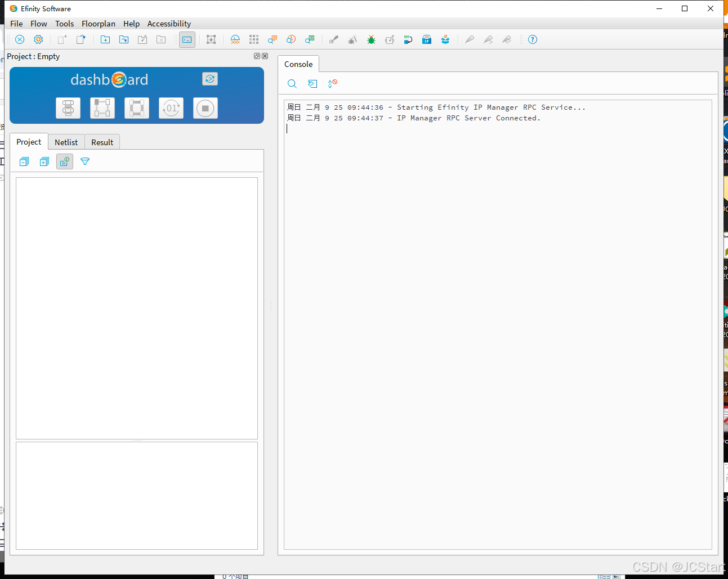Click the console search magnifier icon
This screenshot has width=728, height=579.
(x=292, y=84)
